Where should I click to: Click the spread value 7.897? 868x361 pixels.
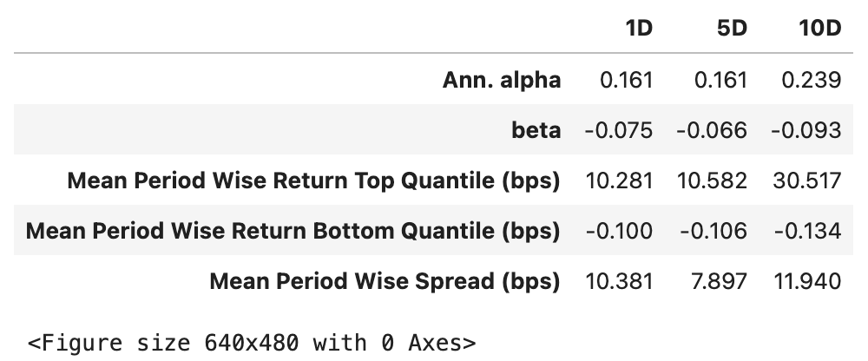(x=719, y=282)
